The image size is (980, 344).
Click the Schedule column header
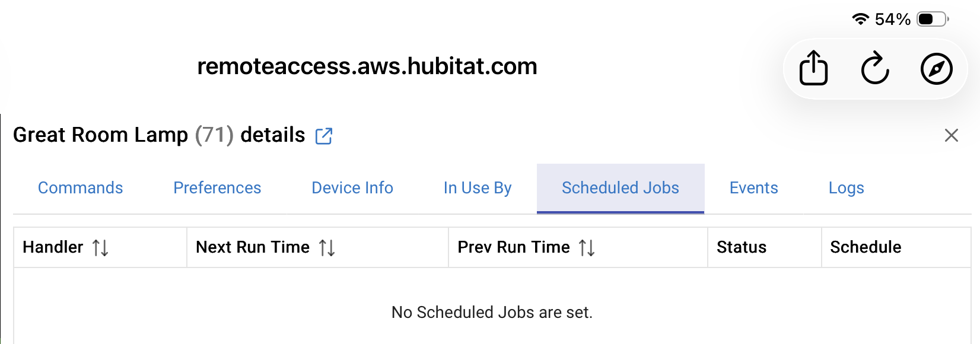click(x=866, y=247)
